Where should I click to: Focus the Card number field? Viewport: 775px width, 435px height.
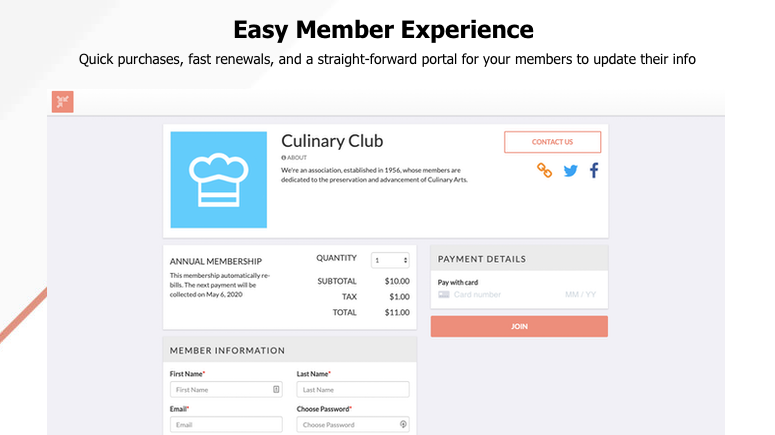pyautogui.click(x=500, y=295)
